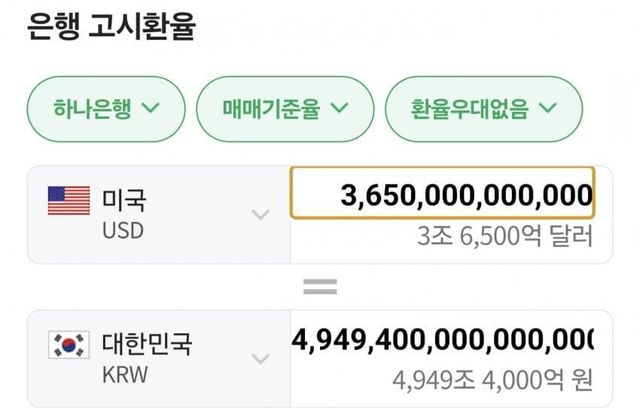The width and height of the screenshot is (640, 408).
Task: Click the 3조 6,500억 달러 amount text
Action: (x=505, y=237)
